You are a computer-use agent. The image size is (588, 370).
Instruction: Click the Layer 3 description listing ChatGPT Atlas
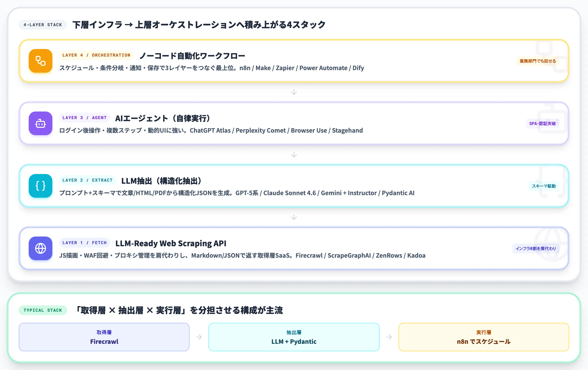click(x=211, y=131)
